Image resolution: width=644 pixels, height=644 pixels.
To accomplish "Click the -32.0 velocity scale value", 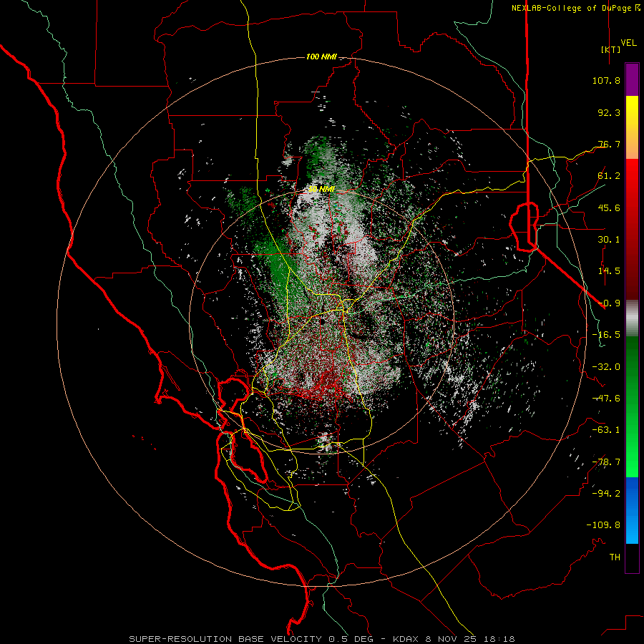I will [x=606, y=367].
